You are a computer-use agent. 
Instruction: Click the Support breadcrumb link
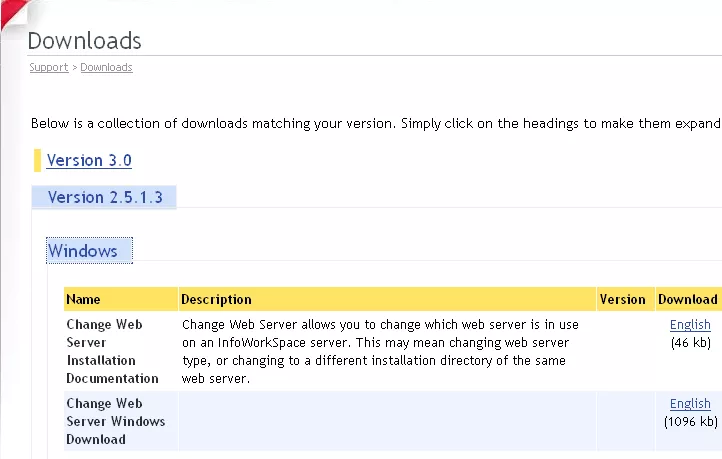click(x=49, y=67)
